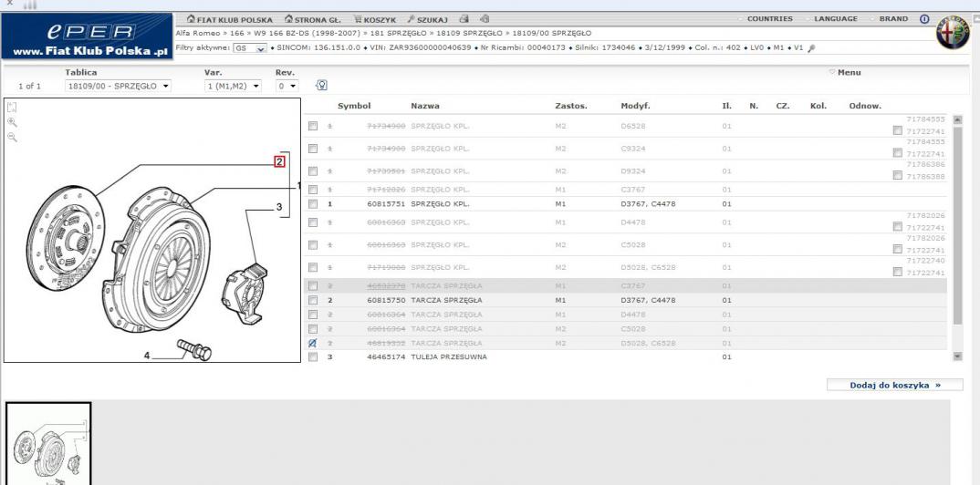Click the Alfa Romeo brand logo
Image resolution: width=980 pixels, height=485 pixels.
(954, 31)
